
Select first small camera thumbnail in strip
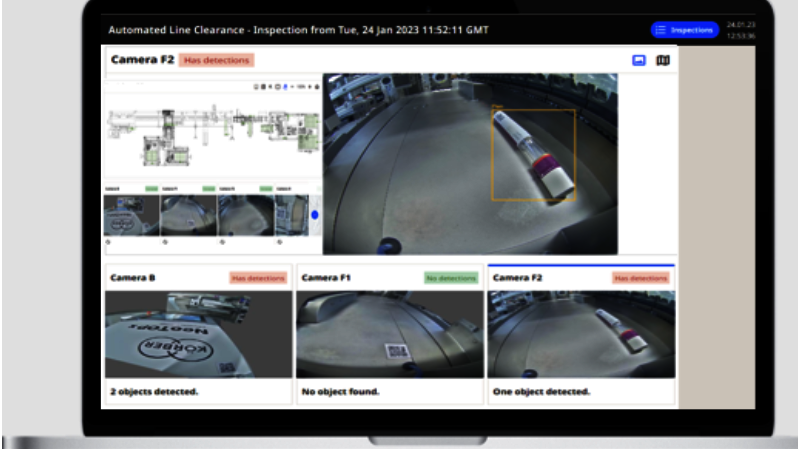[x=131, y=214]
